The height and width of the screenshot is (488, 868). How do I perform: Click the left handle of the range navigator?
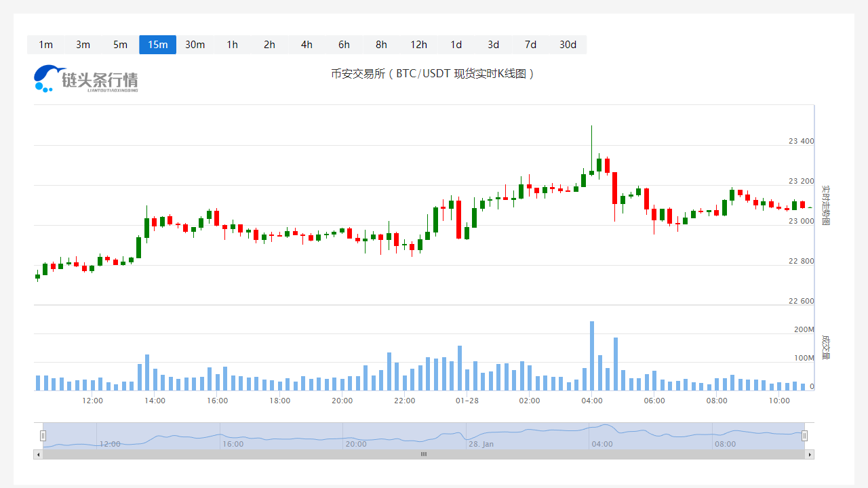click(43, 435)
